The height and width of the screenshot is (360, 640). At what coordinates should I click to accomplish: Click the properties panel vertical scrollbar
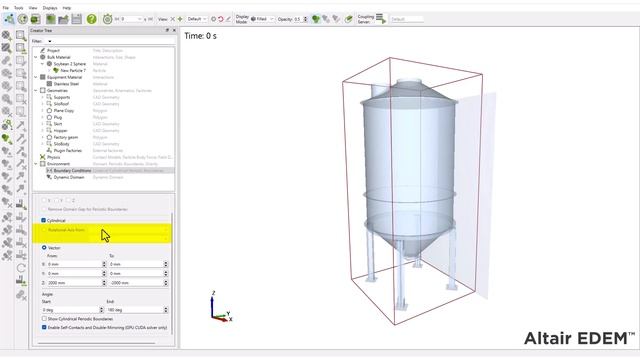[173, 273]
